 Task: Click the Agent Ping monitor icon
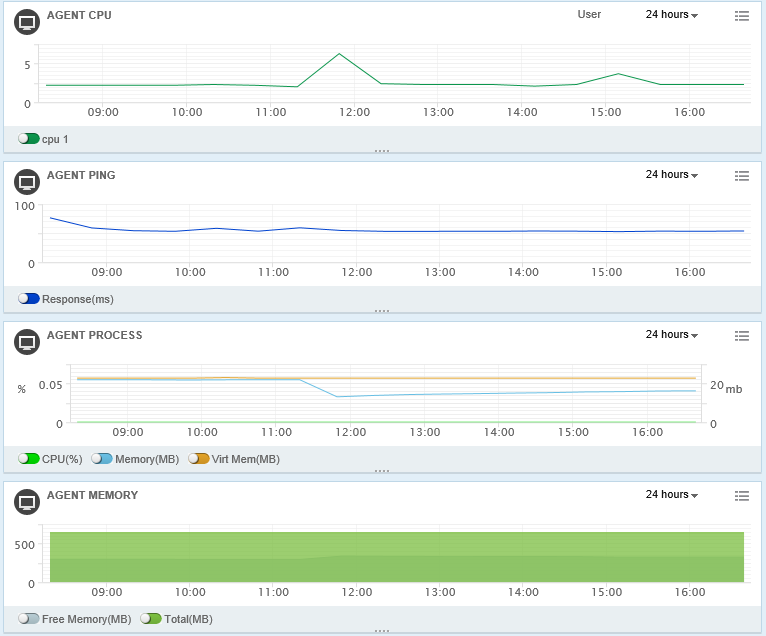coord(27,183)
